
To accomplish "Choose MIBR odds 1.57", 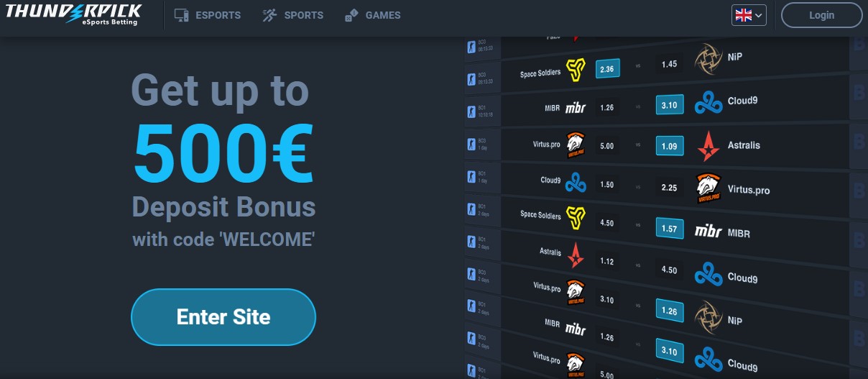I will [669, 229].
